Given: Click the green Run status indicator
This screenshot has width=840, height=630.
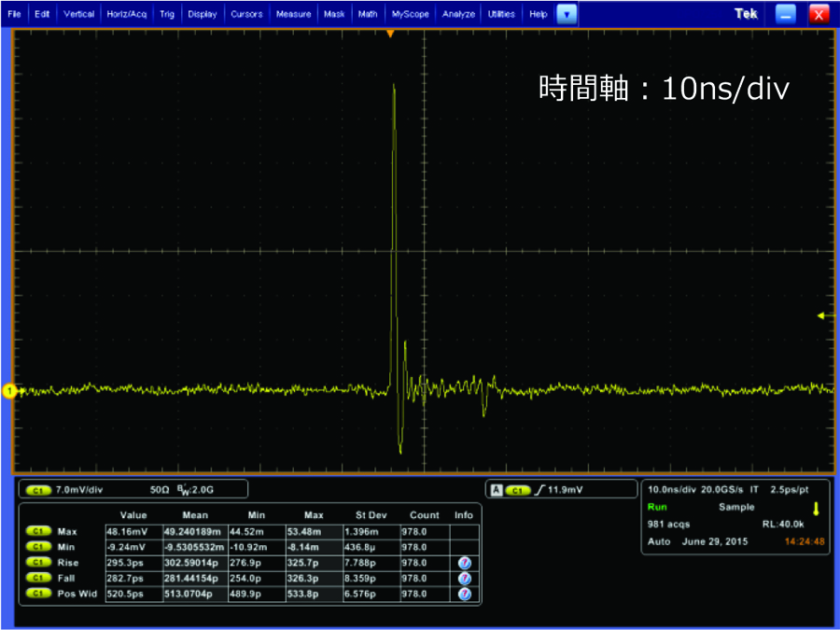Looking at the screenshot, I should click(x=657, y=507).
